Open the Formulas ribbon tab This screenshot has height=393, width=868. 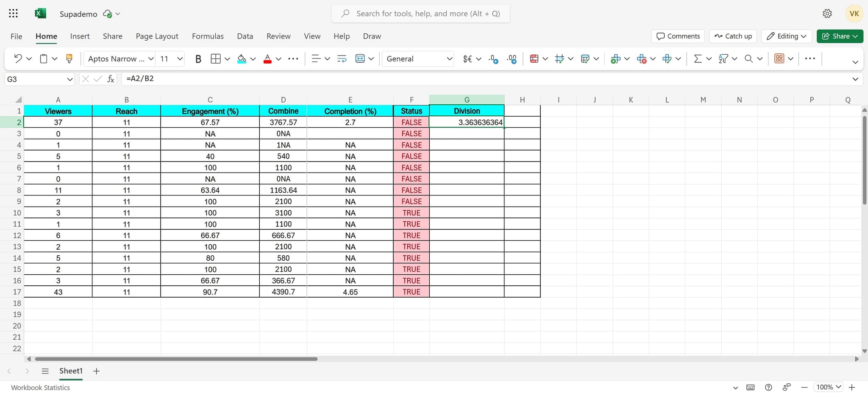click(x=208, y=36)
